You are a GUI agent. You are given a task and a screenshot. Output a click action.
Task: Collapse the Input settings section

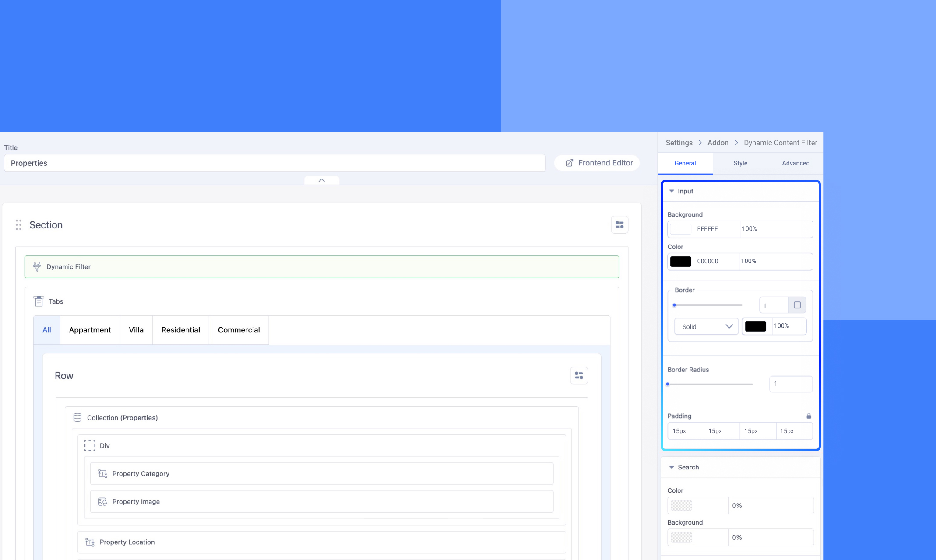(672, 191)
